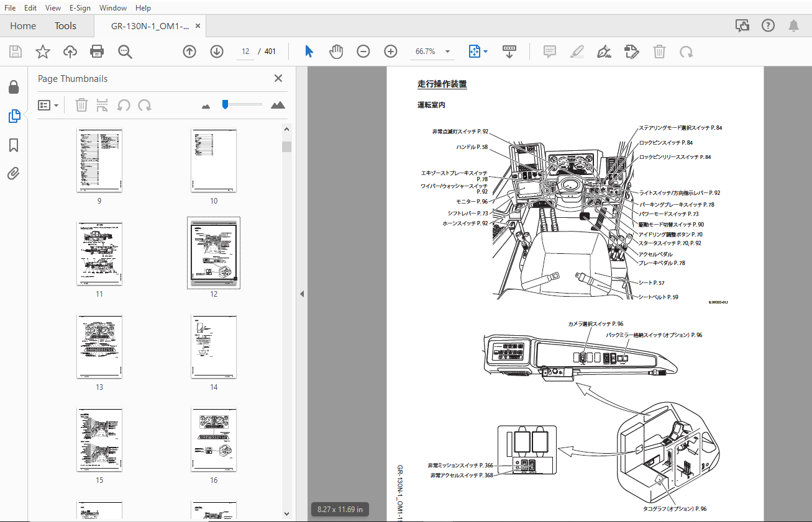The width and height of the screenshot is (812, 522).
Task: Open the sign document pen tool
Action: click(x=604, y=52)
